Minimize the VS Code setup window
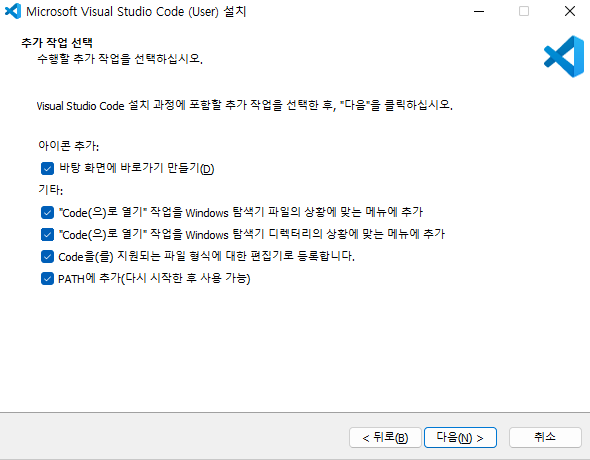 (x=479, y=11)
